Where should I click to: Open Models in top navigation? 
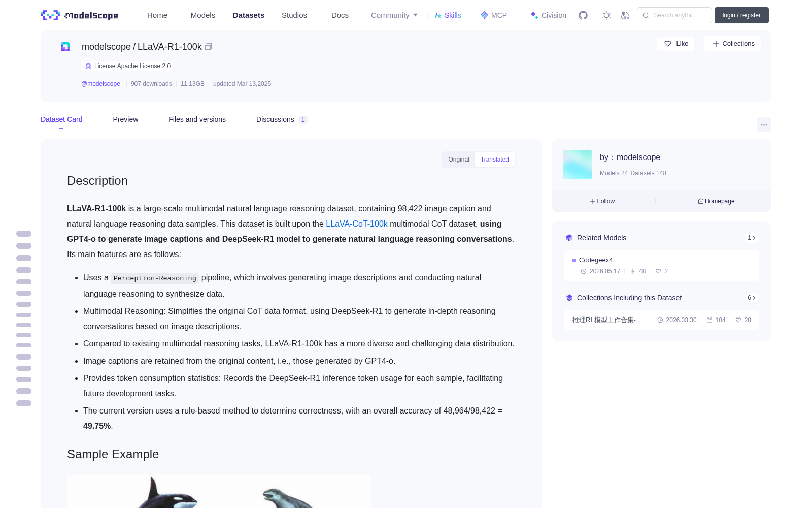pos(203,15)
